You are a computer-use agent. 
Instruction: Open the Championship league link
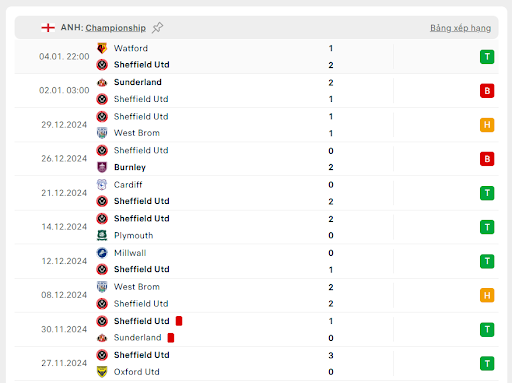point(115,28)
